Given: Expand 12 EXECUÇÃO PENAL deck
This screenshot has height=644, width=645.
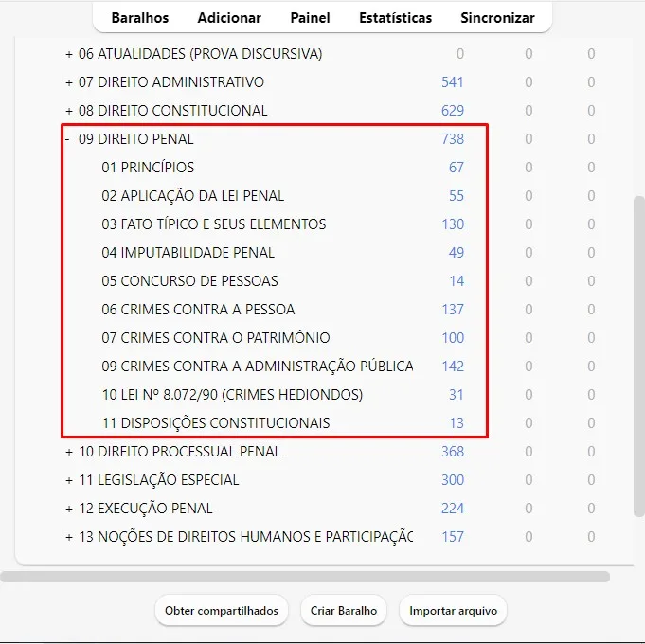Looking at the screenshot, I should [x=69, y=509].
